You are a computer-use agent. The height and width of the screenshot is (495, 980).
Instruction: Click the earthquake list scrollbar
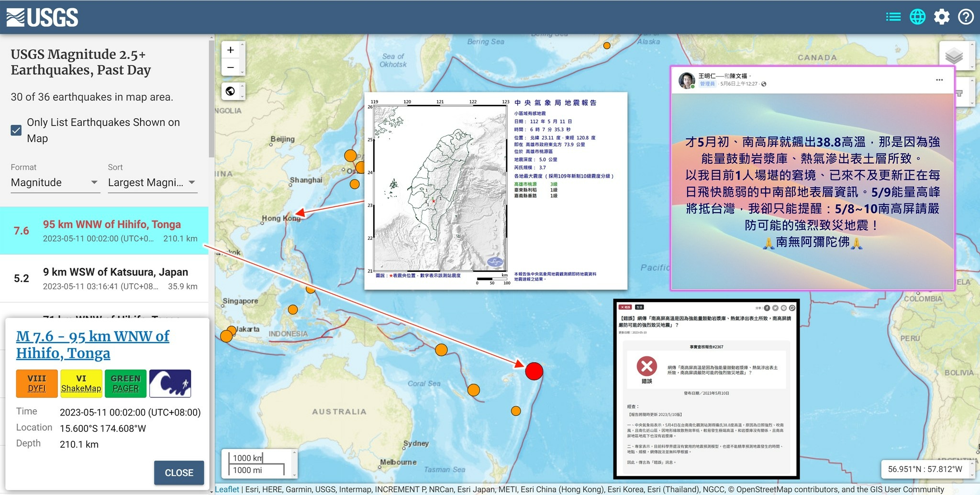click(211, 98)
